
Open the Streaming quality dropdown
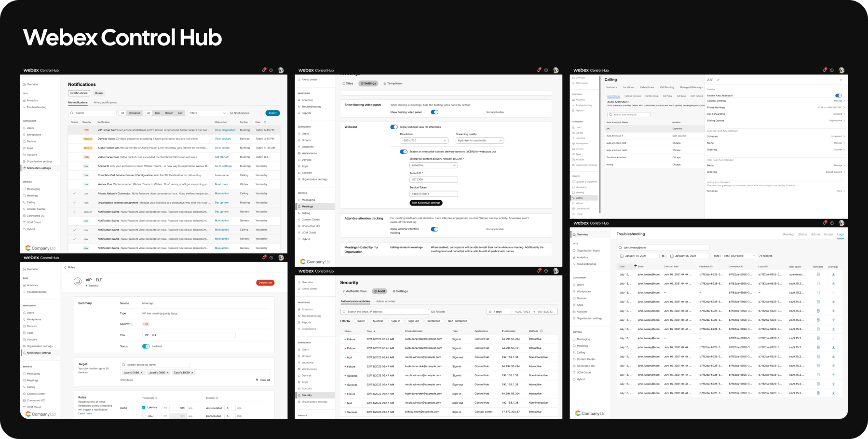[480, 140]
